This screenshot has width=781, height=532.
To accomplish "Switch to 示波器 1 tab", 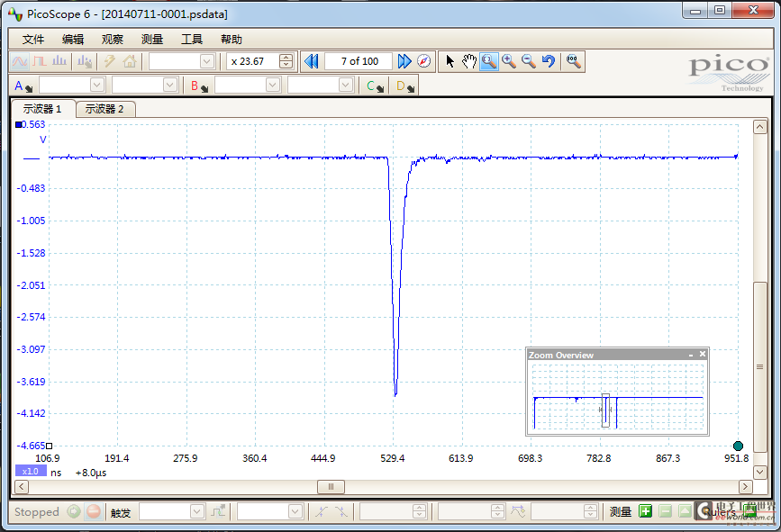I will click(43, 109).
